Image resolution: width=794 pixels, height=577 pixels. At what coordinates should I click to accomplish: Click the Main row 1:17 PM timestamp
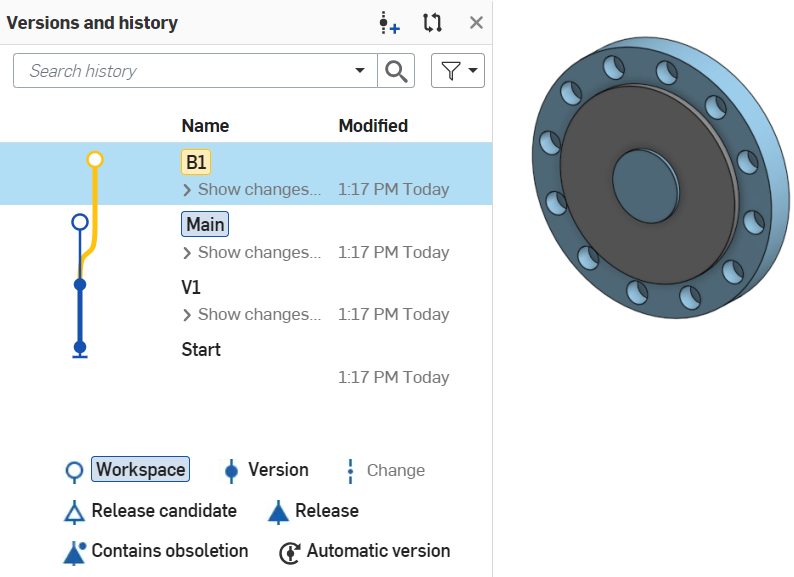click(393, 252)
